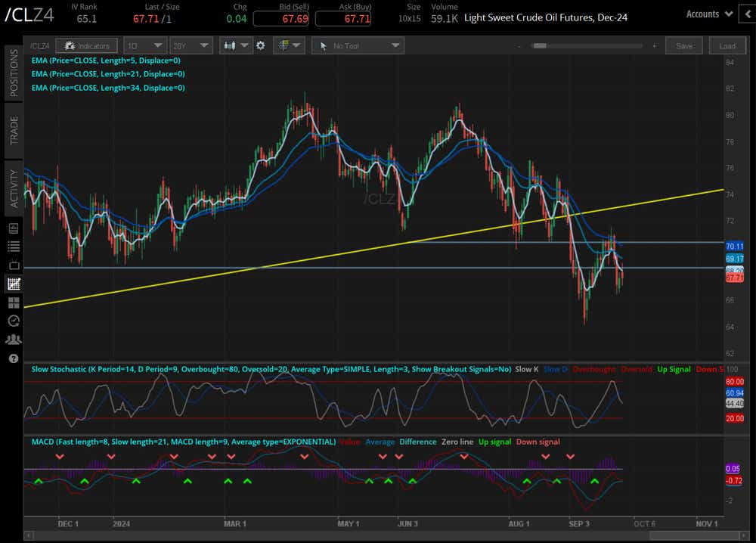Open the news panel sidebar icon
Viewport: 756px width, 543px height.
(14, 228)
